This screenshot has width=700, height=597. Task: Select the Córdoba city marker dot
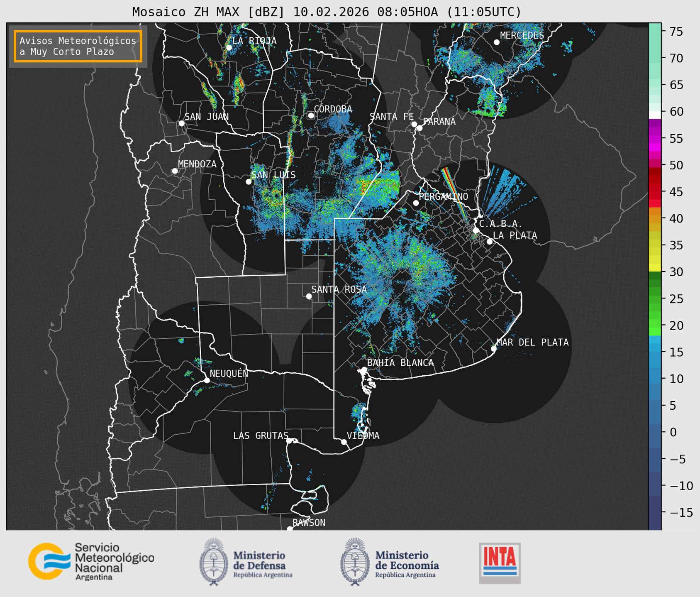coord(311,115)
